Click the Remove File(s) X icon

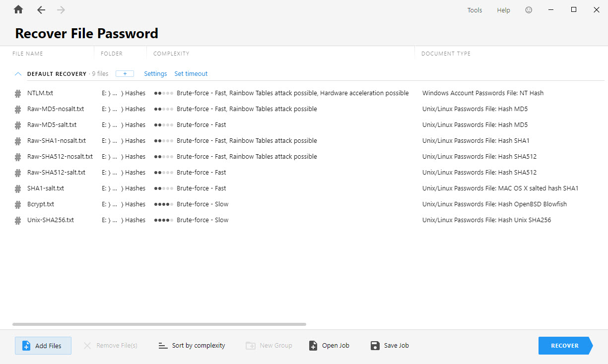coord(87,345)
